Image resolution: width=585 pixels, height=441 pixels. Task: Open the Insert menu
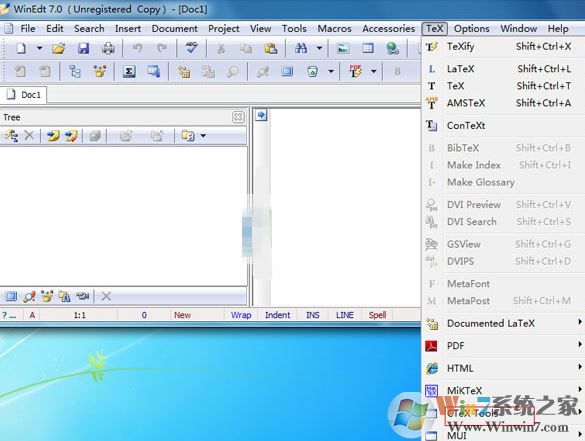tap(128, 29)
